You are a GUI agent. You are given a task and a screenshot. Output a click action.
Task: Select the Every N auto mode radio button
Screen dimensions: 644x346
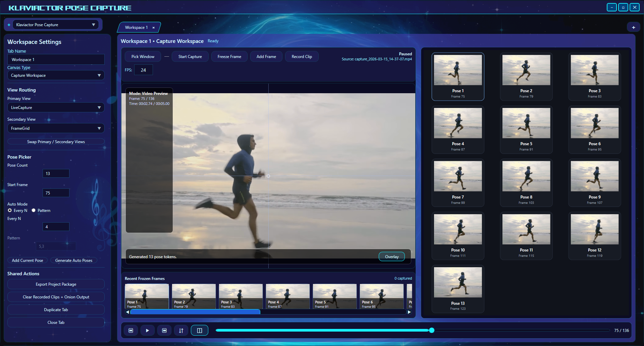(10, 210)
